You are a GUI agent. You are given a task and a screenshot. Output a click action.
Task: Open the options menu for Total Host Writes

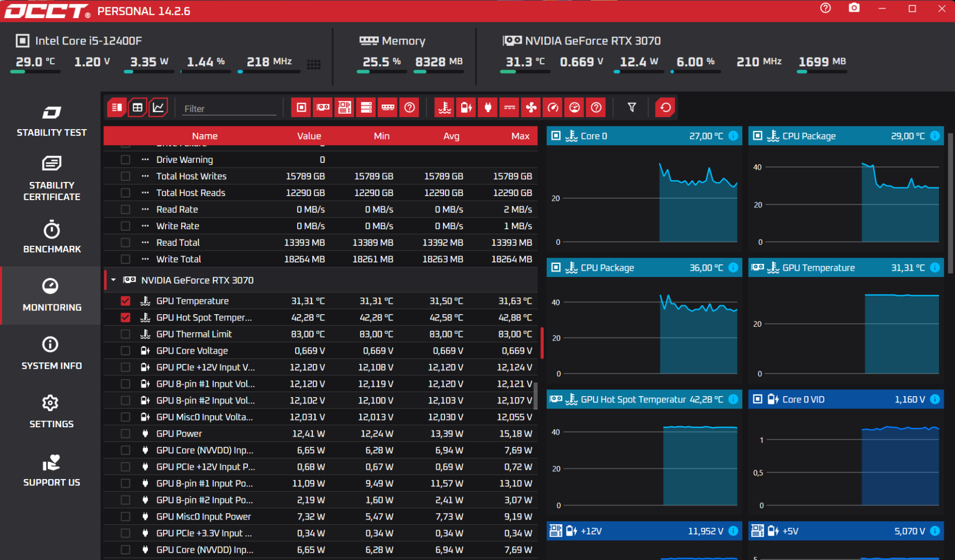(145, 176)
